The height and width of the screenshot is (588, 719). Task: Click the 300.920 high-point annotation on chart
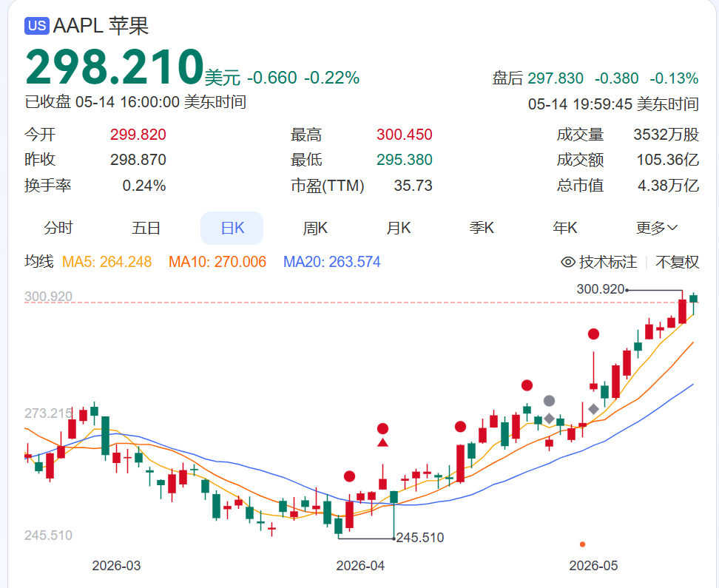601,289
